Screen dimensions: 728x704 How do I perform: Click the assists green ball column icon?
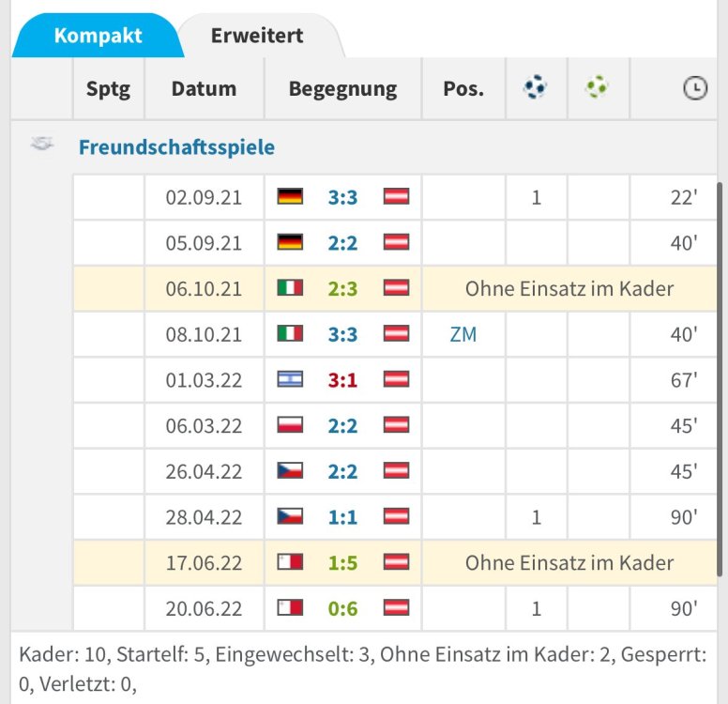[597, 88]
